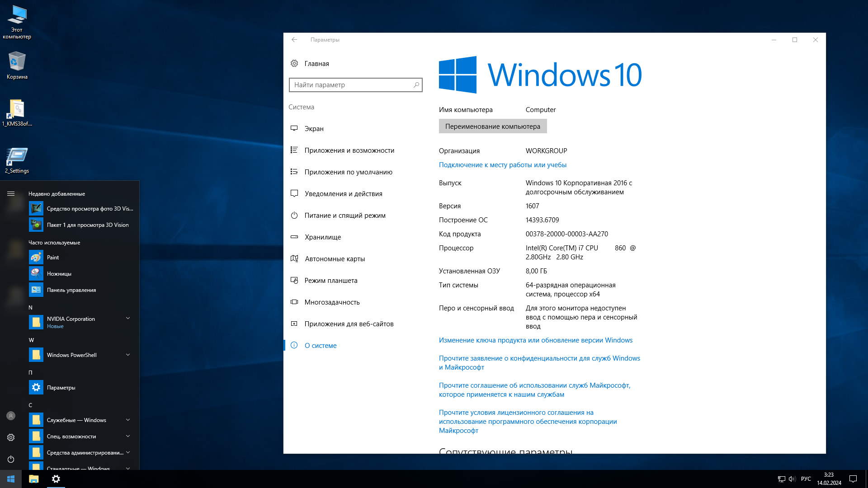Click the Панель управления icon in Start
Viewport: 868px width, 488px height.
click(36, 290)
